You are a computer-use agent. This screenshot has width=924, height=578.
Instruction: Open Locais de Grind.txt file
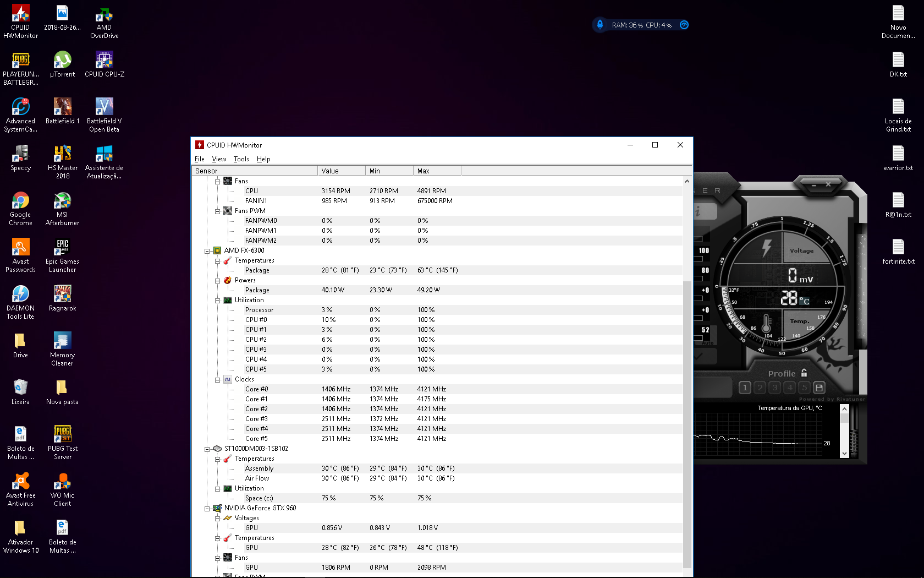tap(898, 116)
